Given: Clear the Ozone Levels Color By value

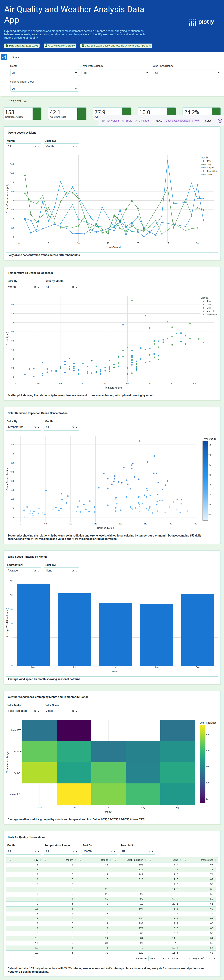Looking at the screenshot, I should tap(73, 147).
